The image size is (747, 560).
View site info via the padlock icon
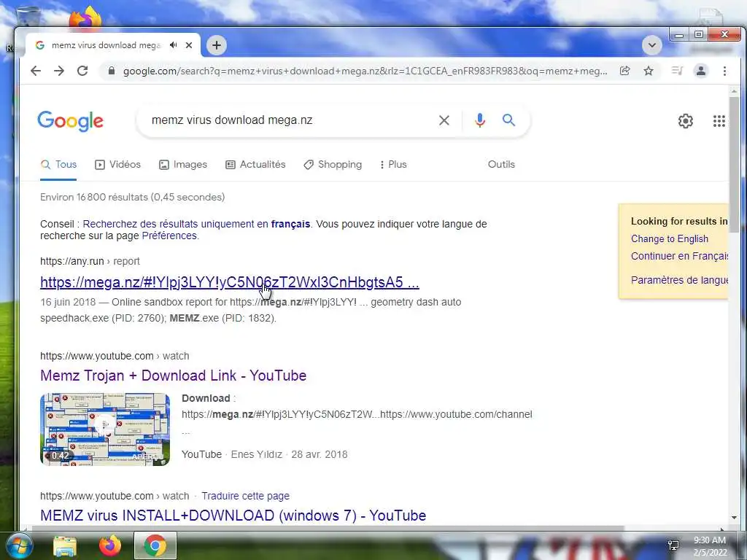[112, 71]
